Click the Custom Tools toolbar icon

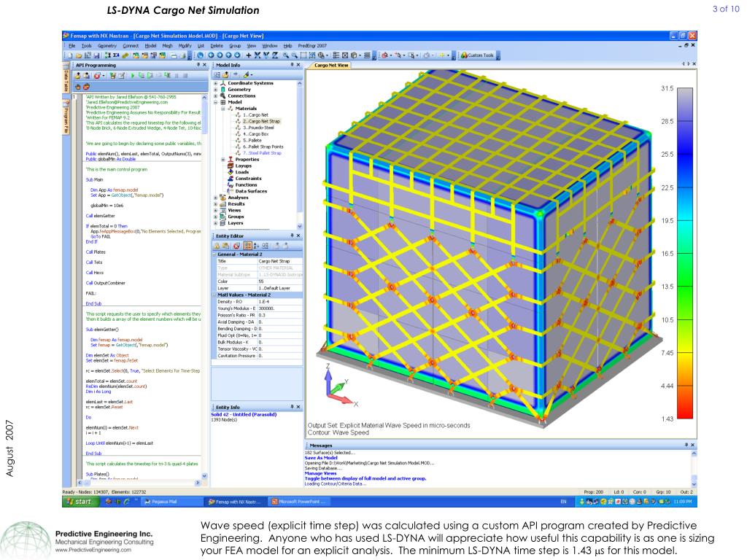click(477, 55)
